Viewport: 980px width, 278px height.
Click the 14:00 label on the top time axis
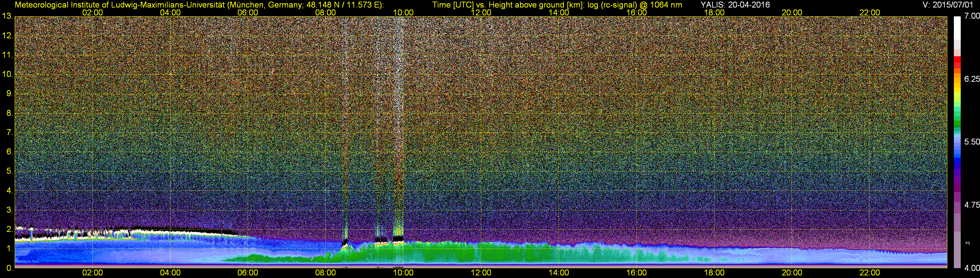pyautogui.click(x=559, y=12)
